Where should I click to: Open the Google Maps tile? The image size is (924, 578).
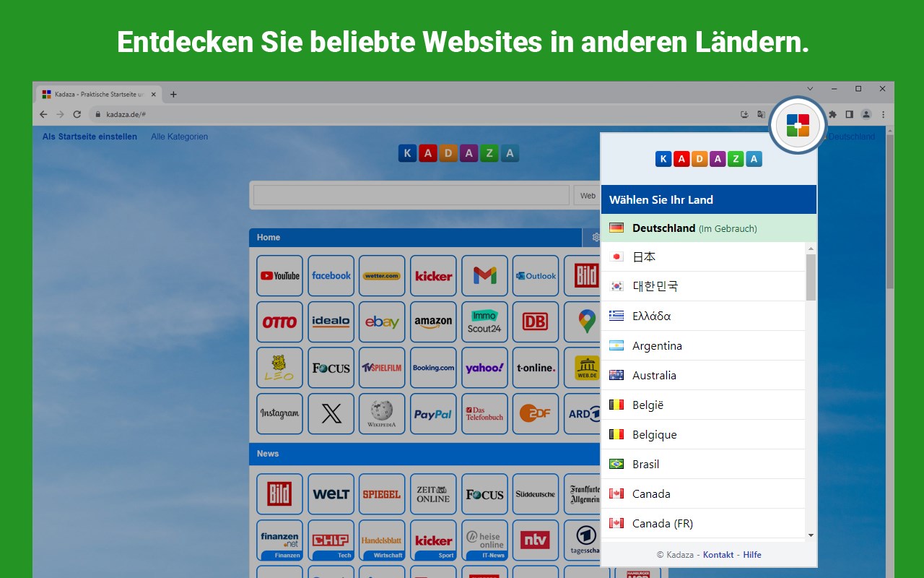click(582, 322)
